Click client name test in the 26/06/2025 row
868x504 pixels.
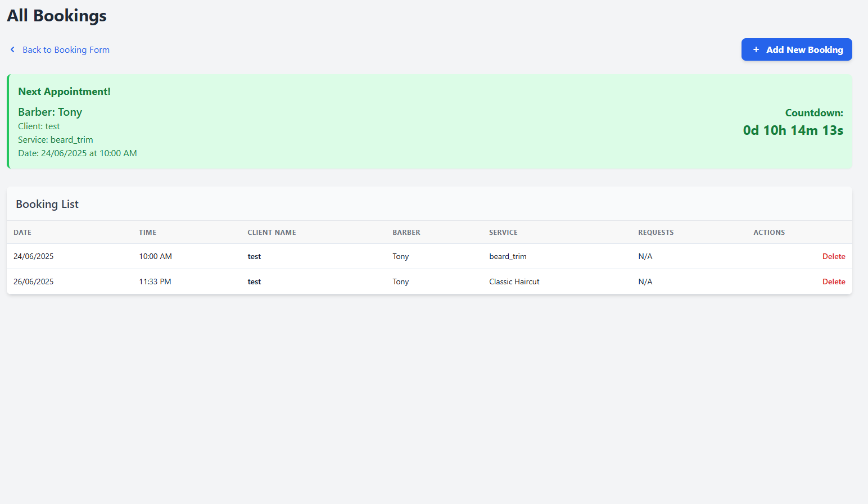254,281
